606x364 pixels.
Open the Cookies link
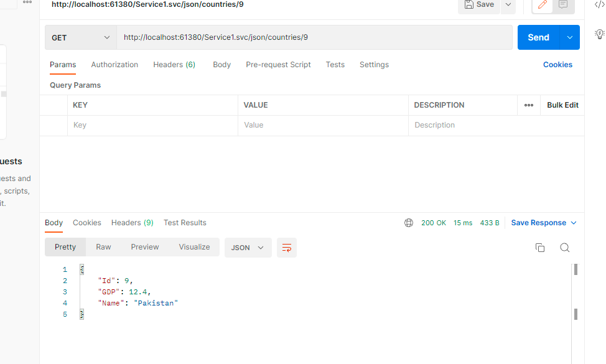pos(557,65)
